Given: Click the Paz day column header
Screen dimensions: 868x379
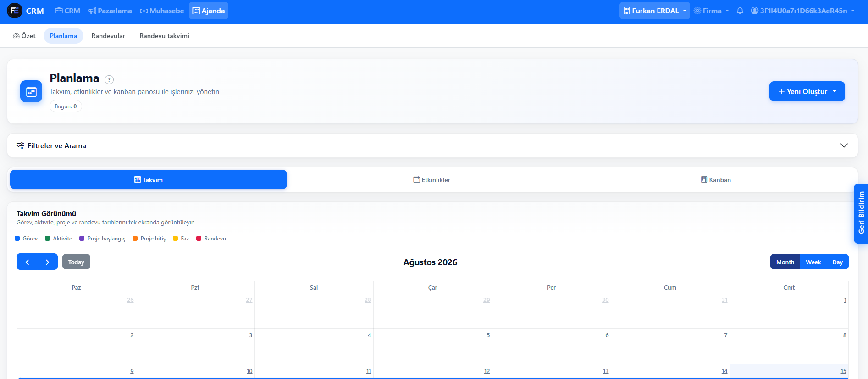Looking at the screenshot, I should [x=76, y=288].
